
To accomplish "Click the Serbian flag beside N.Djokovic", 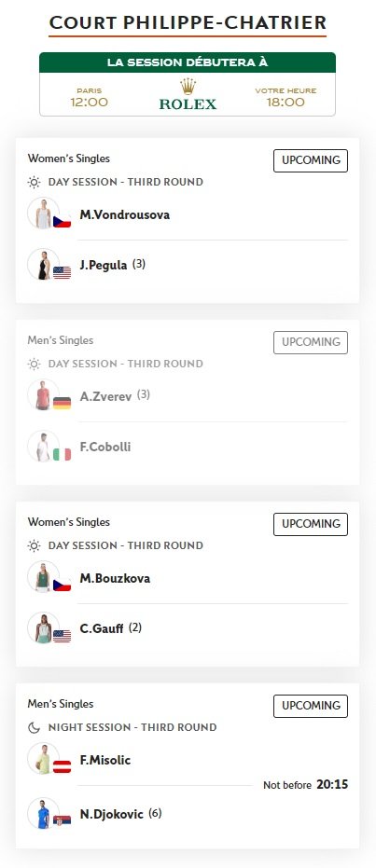I will click(x=62, y=820).
